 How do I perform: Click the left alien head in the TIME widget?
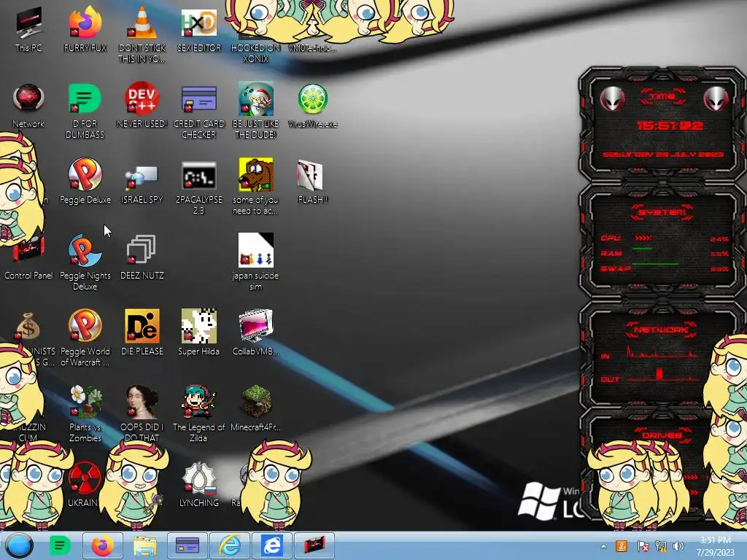tap(612, 99)
